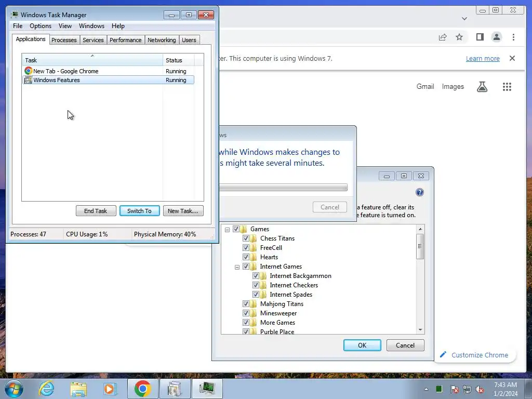This screenshot has height=399, width=532.
Task: Collapse the Internet Games tree node
Action: point(237,267)
